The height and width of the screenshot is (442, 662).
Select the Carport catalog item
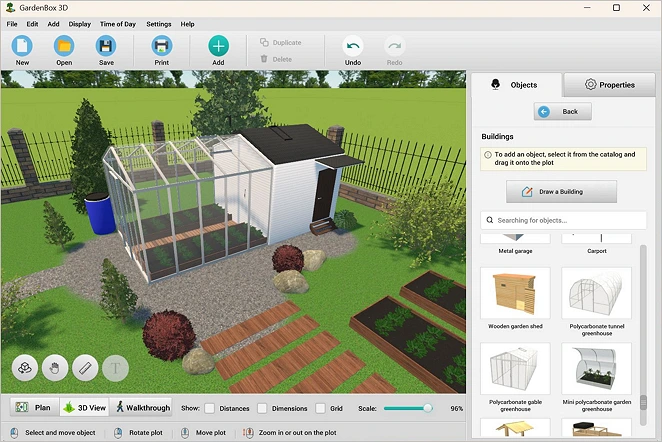pos(597,244)
